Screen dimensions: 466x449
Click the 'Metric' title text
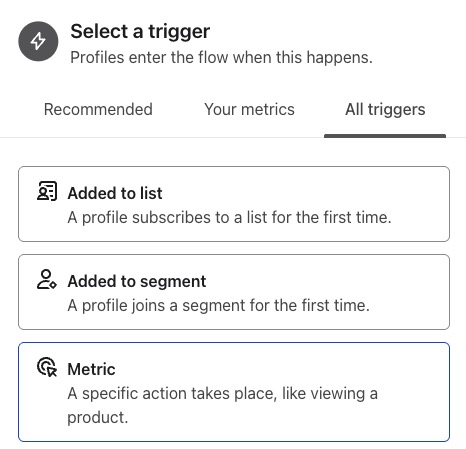pyautogui.click(x=91, y=369)
